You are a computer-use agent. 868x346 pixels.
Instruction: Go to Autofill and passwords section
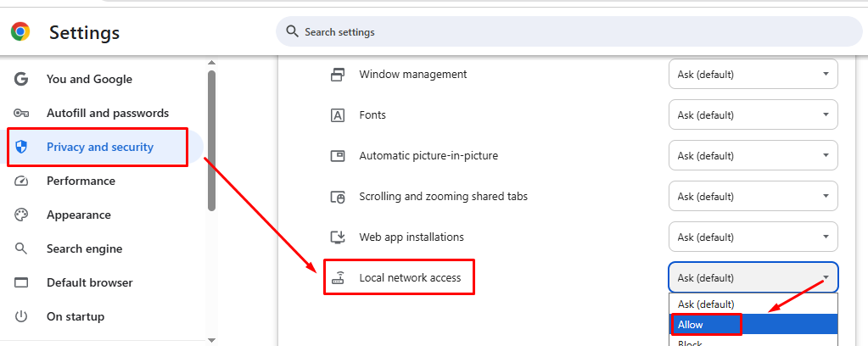coord(107,114)
